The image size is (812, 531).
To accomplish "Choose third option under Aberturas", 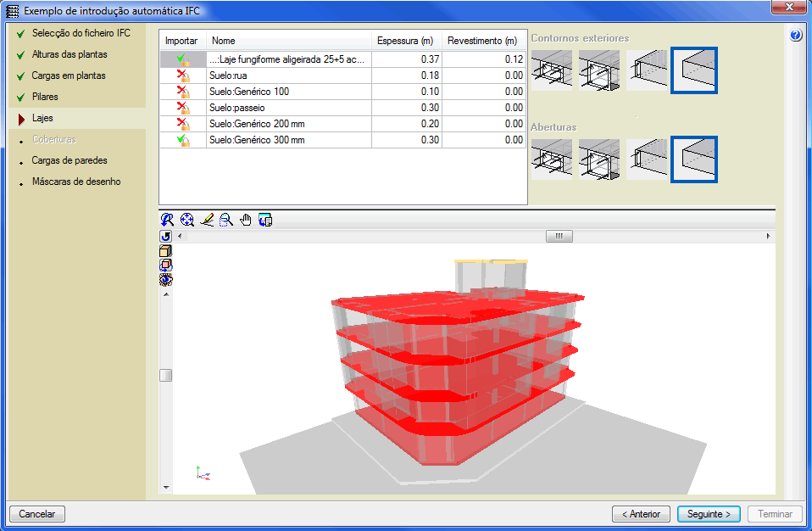I will pyautogui.click(x=647, y=159).
